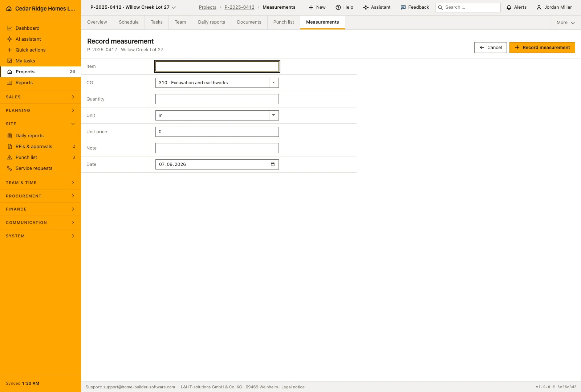Click the Alerts bell icon

(x=509, y=8)
